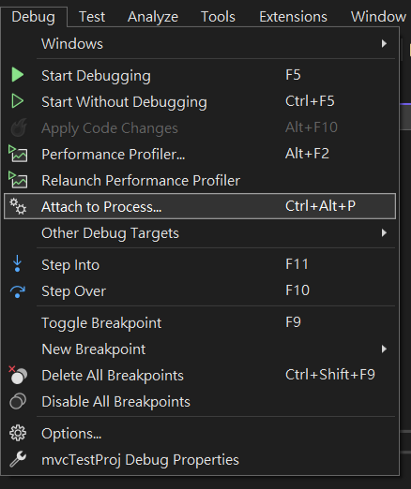The width and height of the screenshot is (411, 489).
Task: Click the Step Over curved arrow icon
Action: (17, 291)
